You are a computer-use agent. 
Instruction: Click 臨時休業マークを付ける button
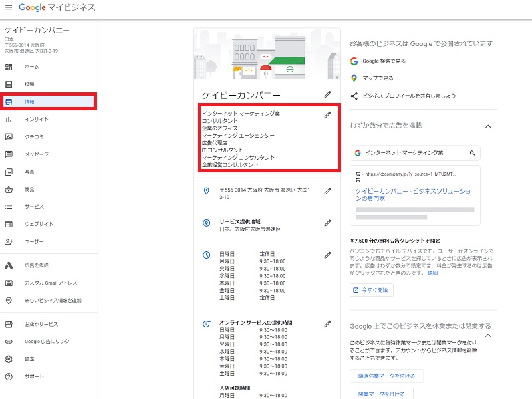(x=386, y=376)
